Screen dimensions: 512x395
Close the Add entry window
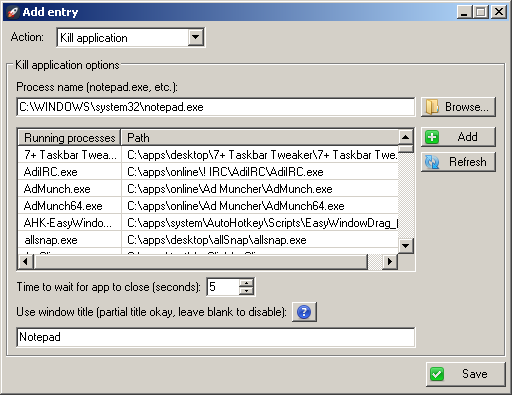pyautogui.click(x=499, y=12)
